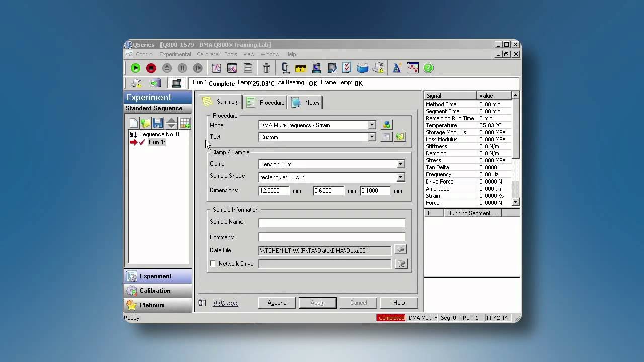Click the yellow measuring tape icon
The width and height of the screenshot is (644, 362).
pos(300,68)
